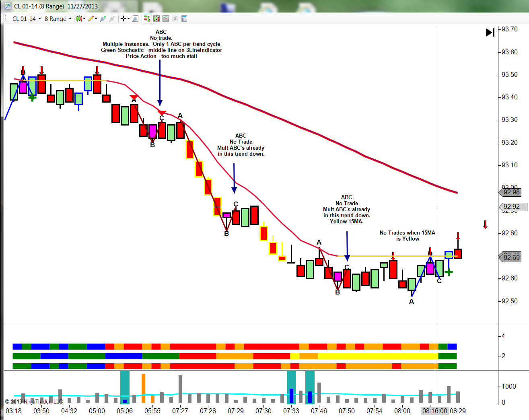
Task: Click the zoom in magnifier icon
Action: [x=103, y=19]
